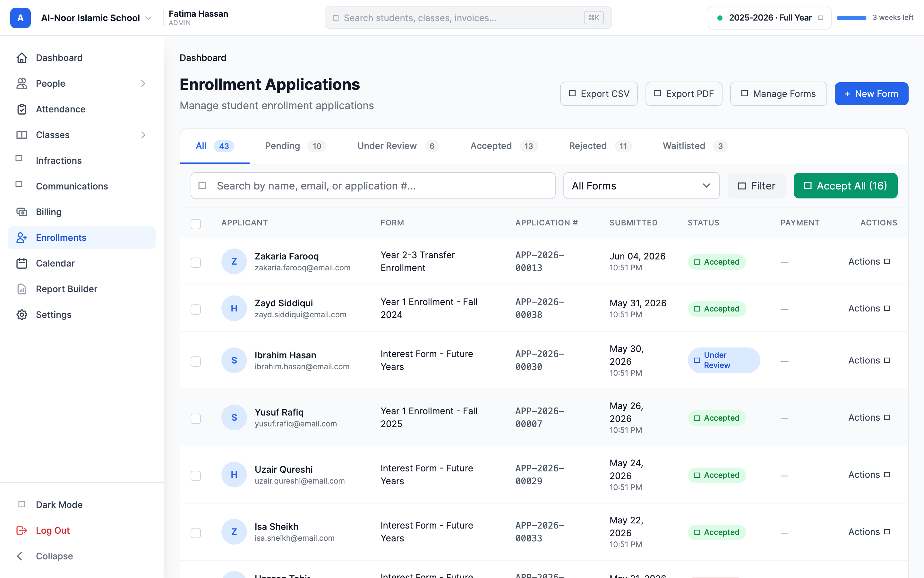Click the Communications icon in sidebar
This screenshot has width=924, height=578.
[19, 184]
